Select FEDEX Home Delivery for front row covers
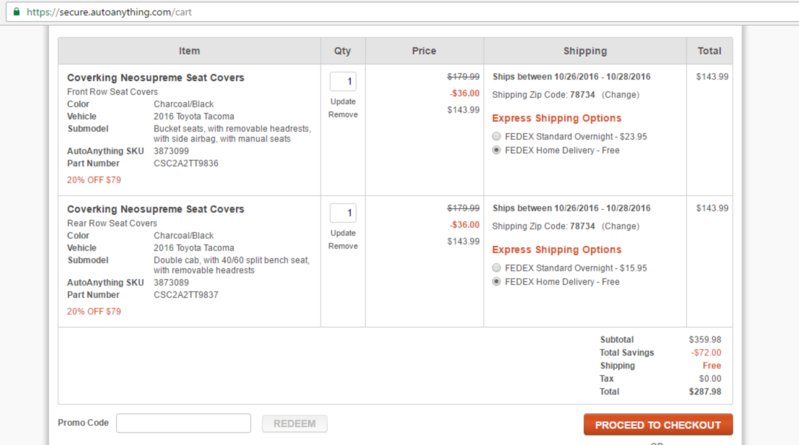 496,150
